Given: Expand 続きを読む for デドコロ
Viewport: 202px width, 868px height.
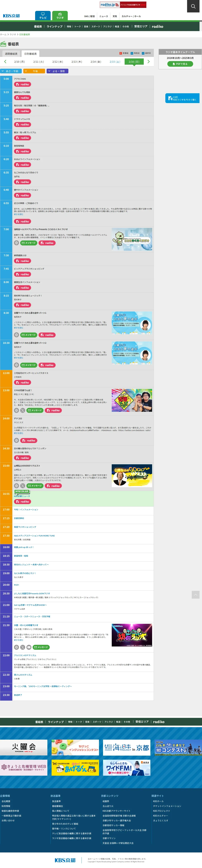Looking at the screenshot, I should pyautogui.click(x=18, y=433).
